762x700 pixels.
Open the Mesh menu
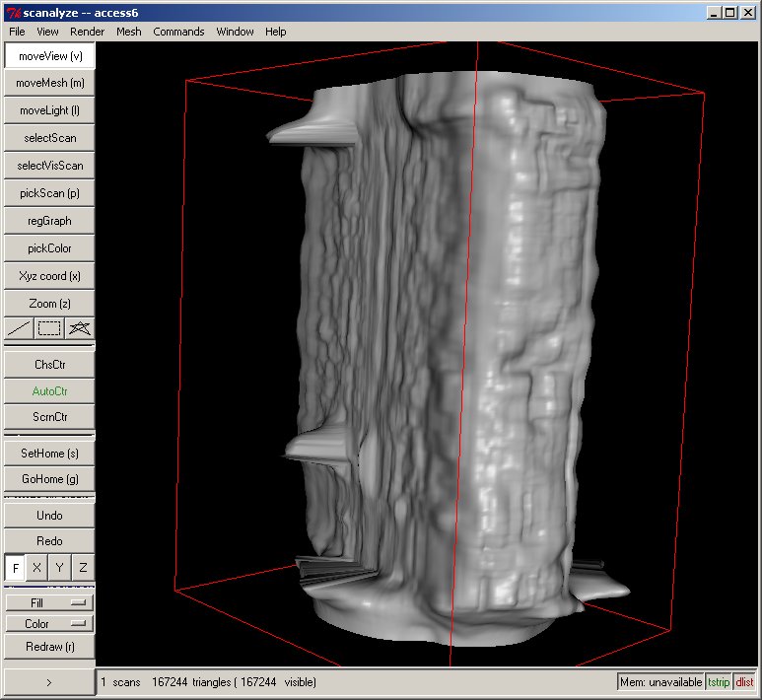[x=128, y=32]
